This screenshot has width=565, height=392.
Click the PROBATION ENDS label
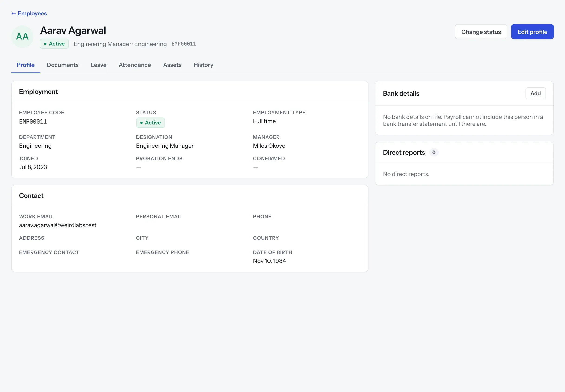tap(159, 159)
